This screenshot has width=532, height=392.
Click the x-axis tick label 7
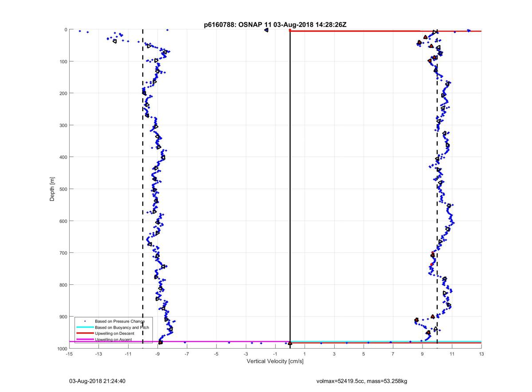[x=393, y=354]
